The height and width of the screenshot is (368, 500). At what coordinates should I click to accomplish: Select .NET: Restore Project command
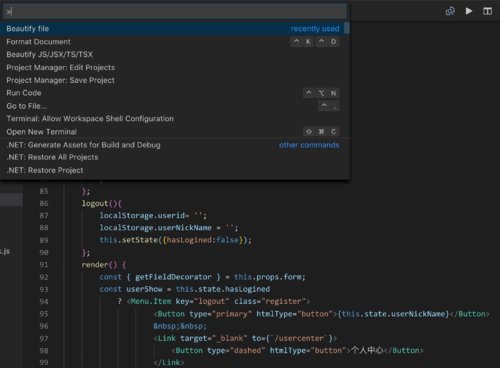(175, 170)
